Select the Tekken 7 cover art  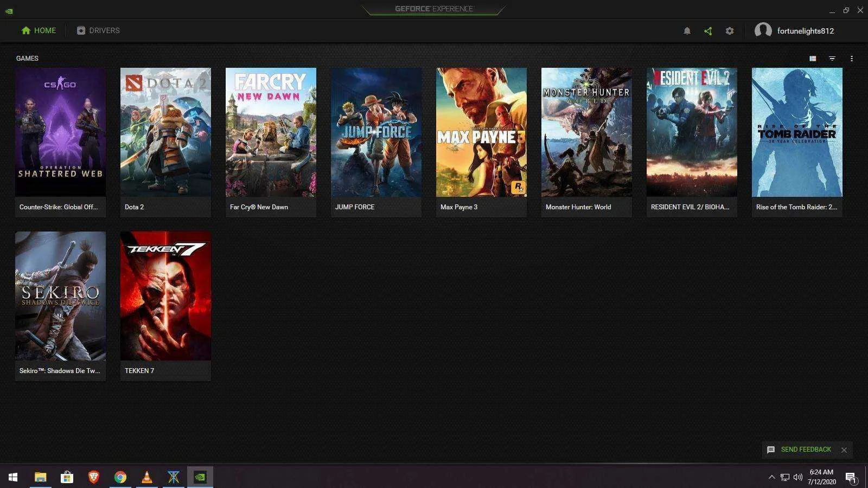point(165,296)
